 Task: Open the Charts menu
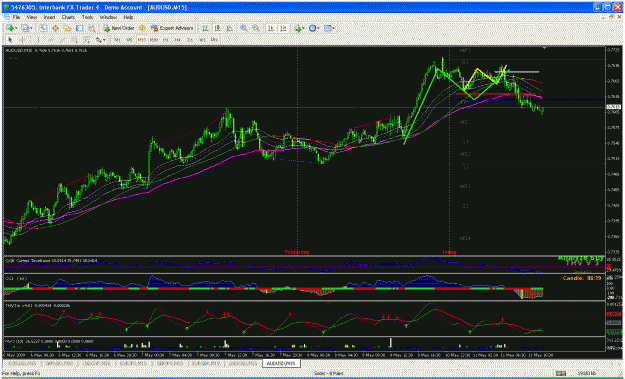[x=68, y=18]
